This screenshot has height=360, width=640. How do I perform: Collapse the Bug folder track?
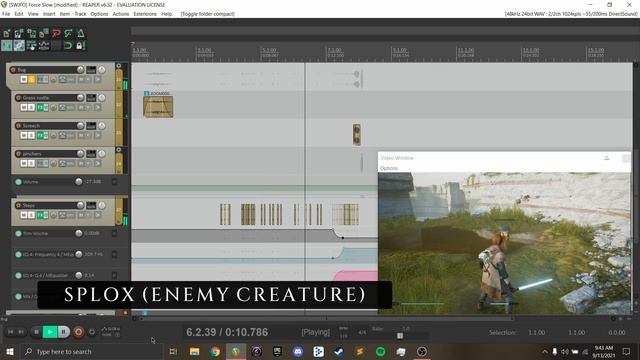pyautogui.click(x=119, y=66)
